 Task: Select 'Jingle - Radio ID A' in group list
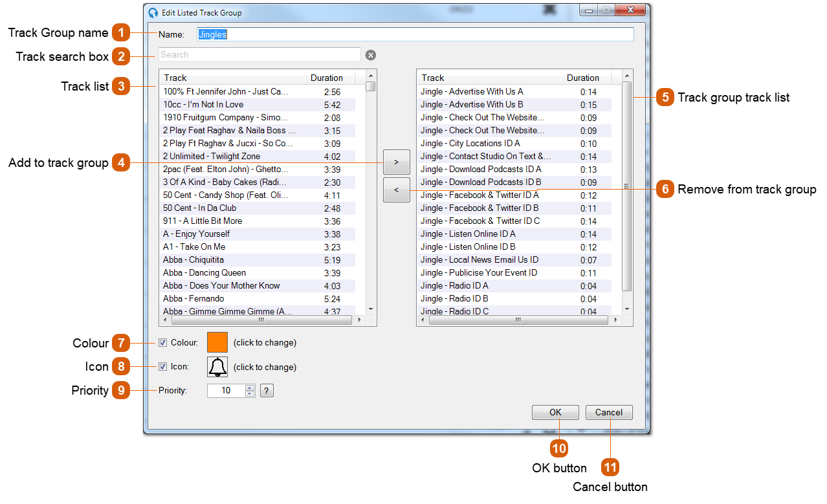(x=454, y=285)
